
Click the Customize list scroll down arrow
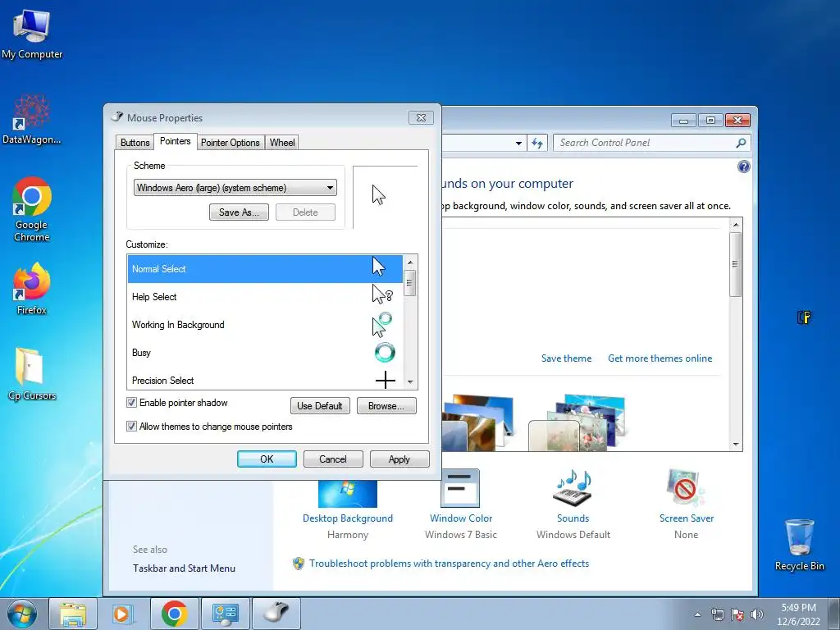pos(410,382)
